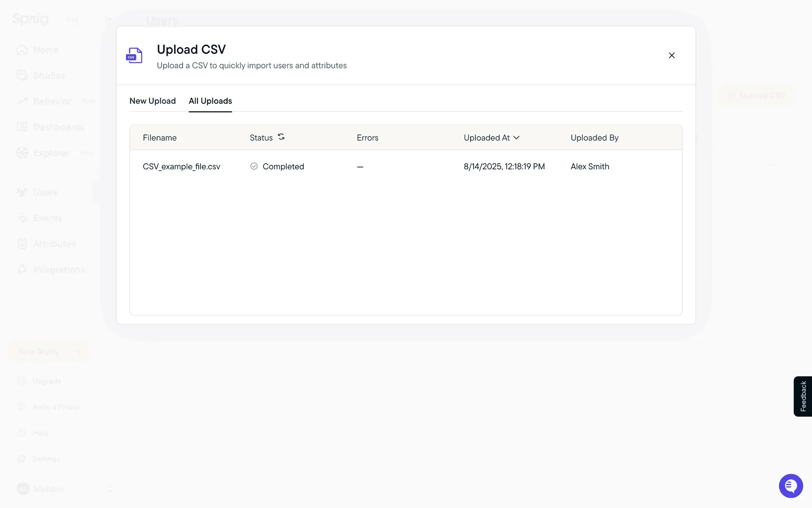Image resolution: width=812 pixels, height=508 pixels.
Task: Open the Dashboards sidebar item
Action: (58, 127)
